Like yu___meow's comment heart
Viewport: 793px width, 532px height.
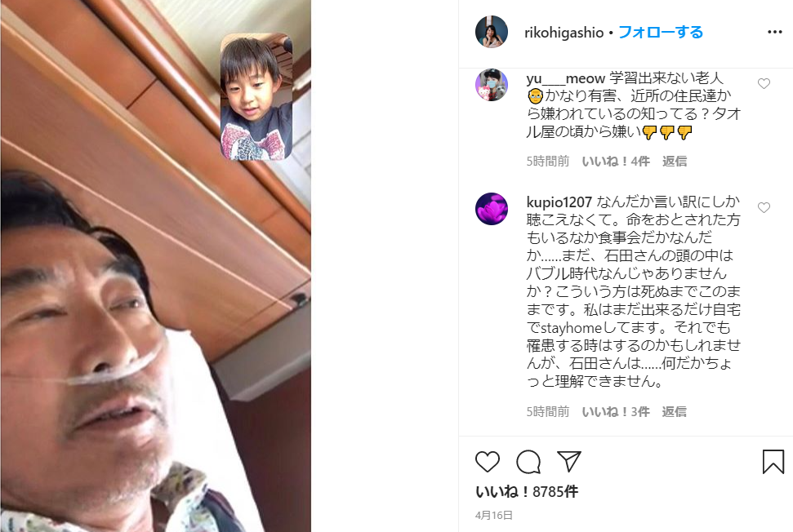(764, 83)
